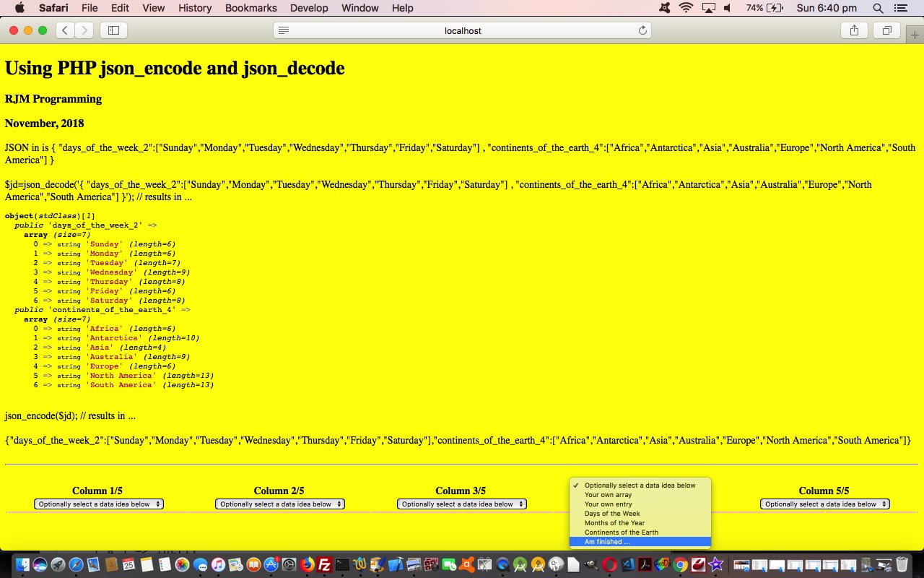Open the Opera browser from the Dock
This screenshot has width=924, height=578.
[610, 565]
